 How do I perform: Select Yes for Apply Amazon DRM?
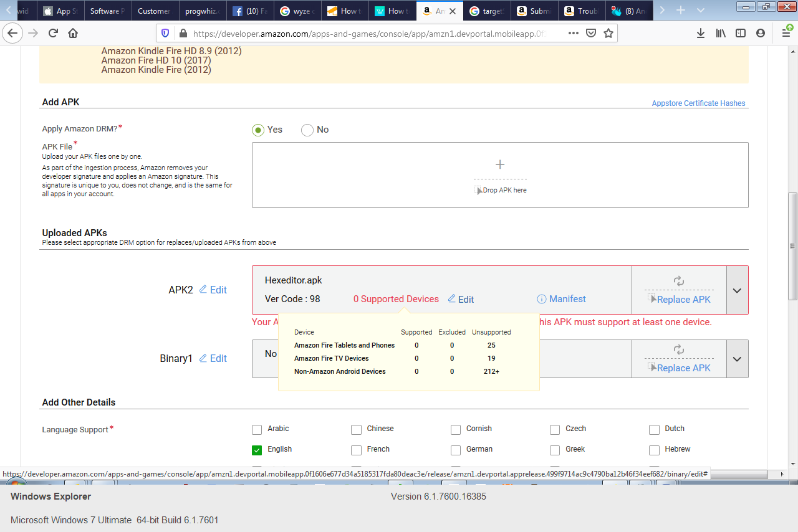(x=258, y=130)
